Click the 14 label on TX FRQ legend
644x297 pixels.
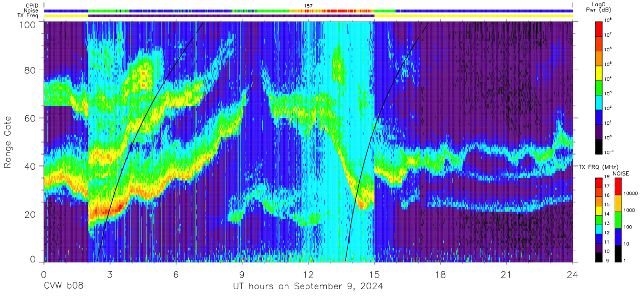(607, 214)
